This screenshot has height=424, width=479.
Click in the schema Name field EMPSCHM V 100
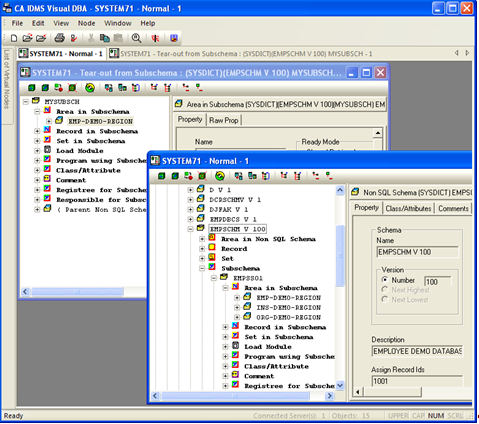[418, 252]
